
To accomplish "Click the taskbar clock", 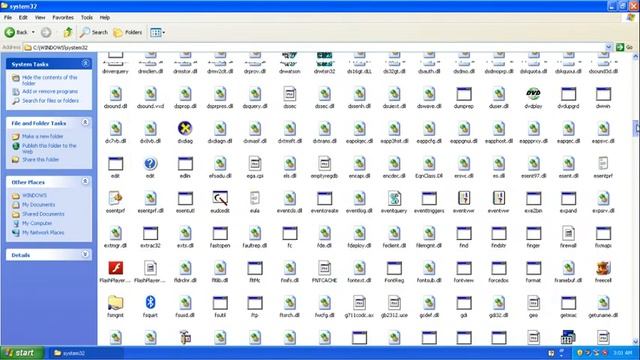I will pyautogui.click(x=622, y=353).
